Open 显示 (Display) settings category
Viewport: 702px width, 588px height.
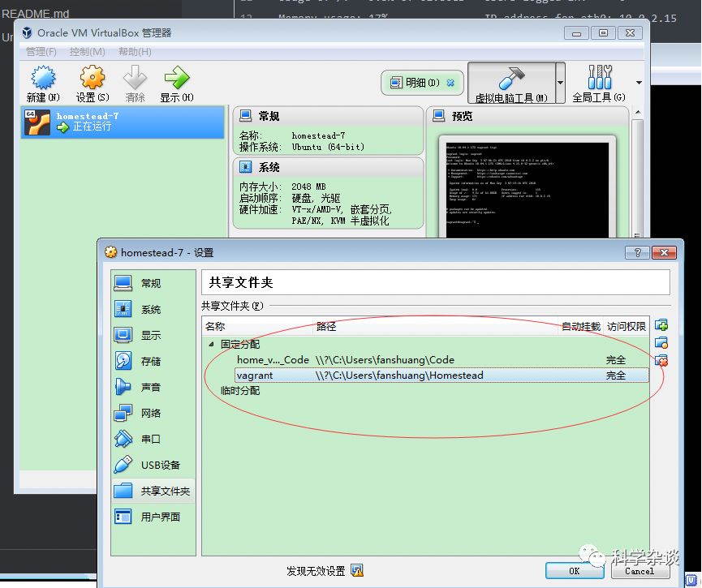coord(153,335)
